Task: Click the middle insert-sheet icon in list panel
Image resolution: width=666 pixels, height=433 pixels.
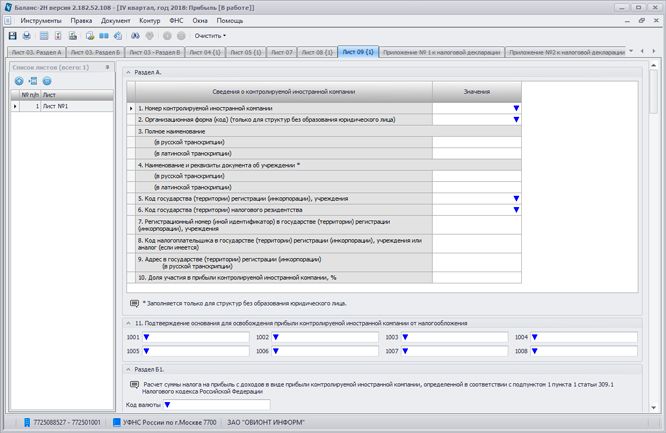Action: 33,81
